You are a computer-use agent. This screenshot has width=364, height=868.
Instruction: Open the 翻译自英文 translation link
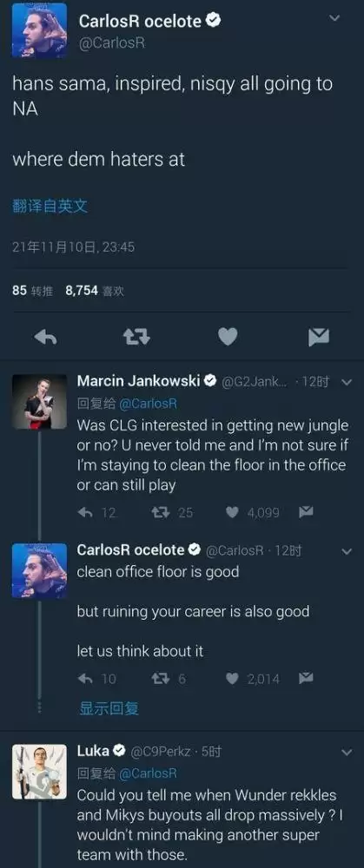(50, 207)
